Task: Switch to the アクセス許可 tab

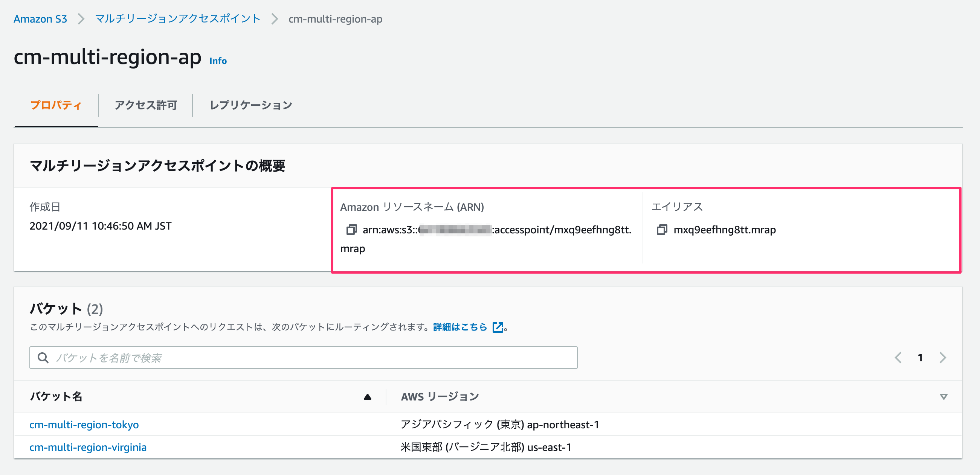Action: click(146, 105)
